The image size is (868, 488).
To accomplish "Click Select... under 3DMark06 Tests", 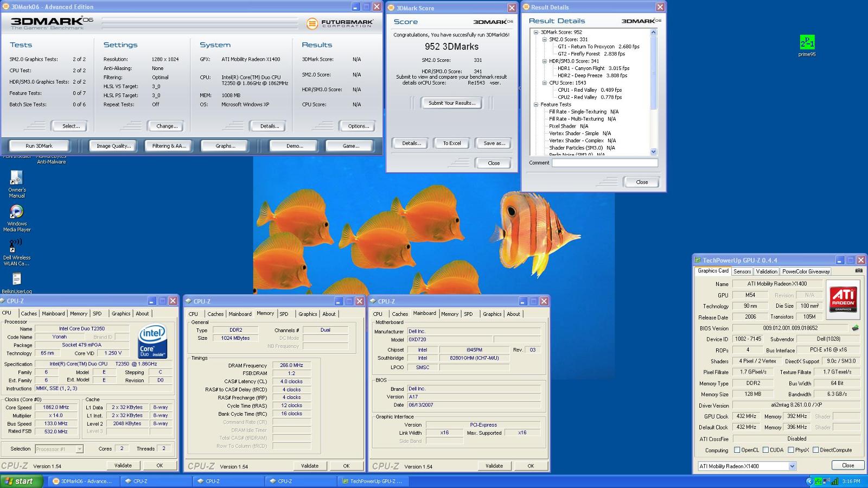I will pyautogui.click(x=71, y=126).
